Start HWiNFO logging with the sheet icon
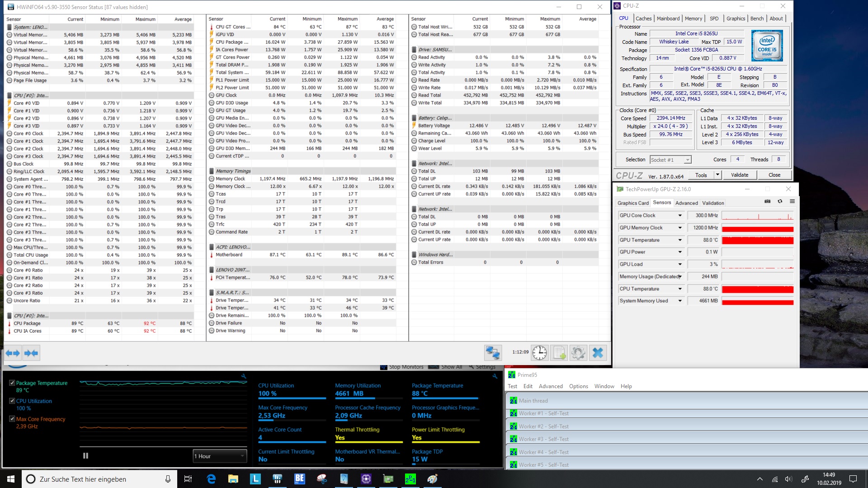868x488 pixels. click(x=559, y=352)
